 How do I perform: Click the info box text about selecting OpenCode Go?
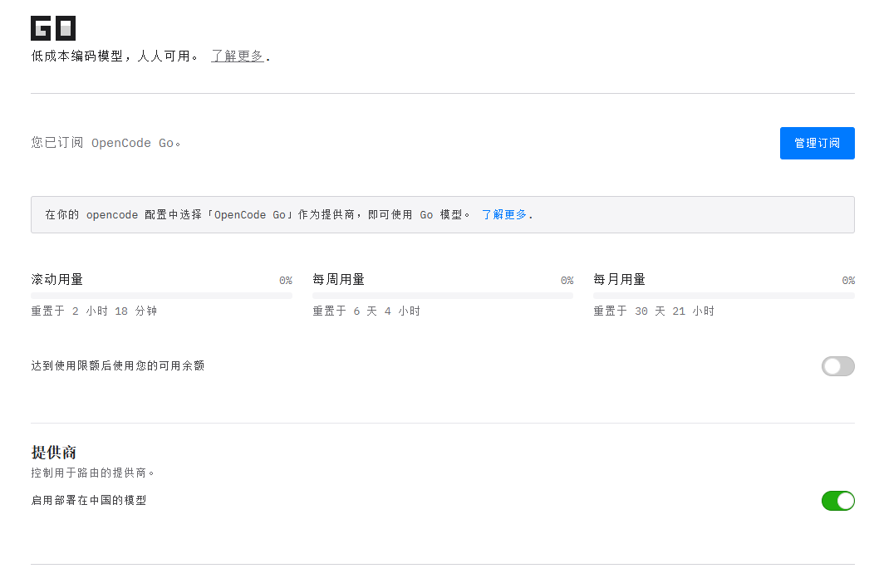point(258,214)
